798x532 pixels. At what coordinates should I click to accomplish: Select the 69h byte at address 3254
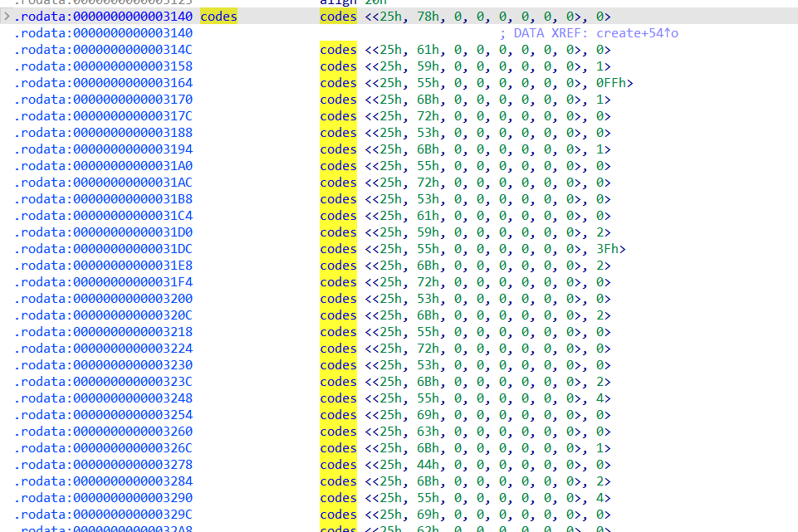[x=428, y=415]
